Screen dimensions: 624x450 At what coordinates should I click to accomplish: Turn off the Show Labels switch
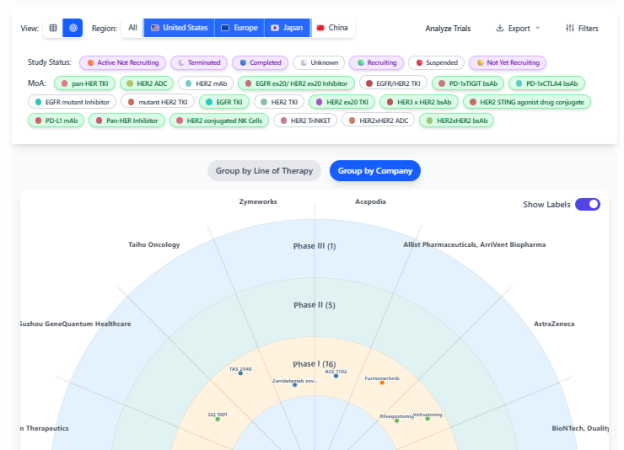click(x=587, y=204)
